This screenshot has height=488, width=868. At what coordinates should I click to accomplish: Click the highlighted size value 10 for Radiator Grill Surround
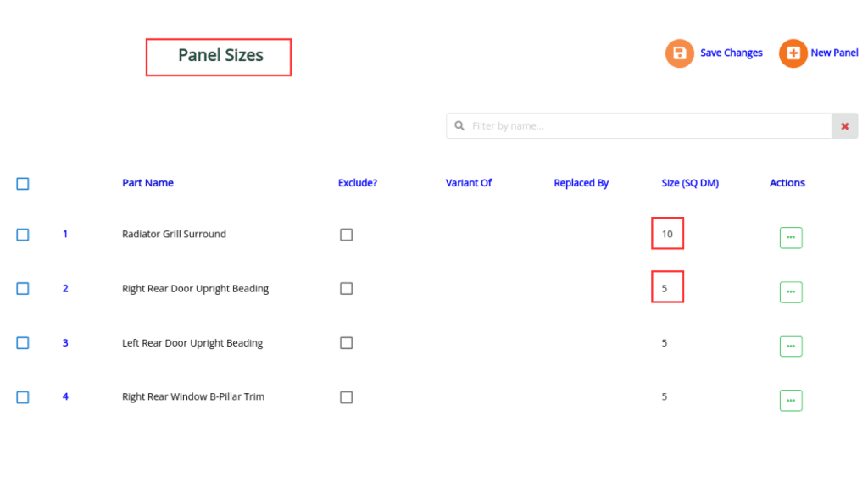pyautogui.click(x=667, y=233)
